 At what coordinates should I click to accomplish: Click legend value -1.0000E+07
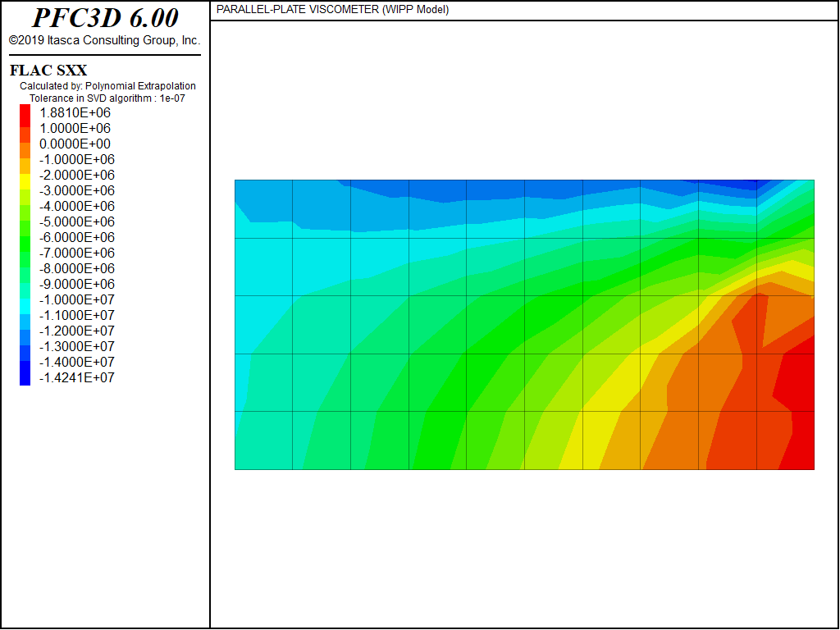coord(76,299)
